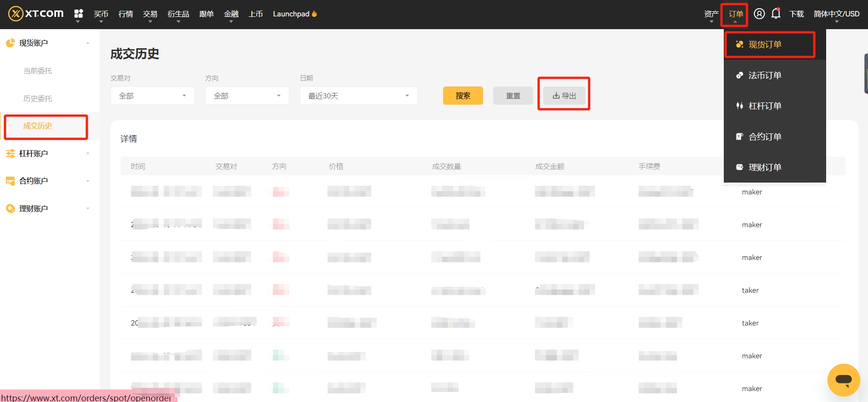This screenshot has height=402, width=868.
Task: Open the 日期 dropdown showing 最近30天
Action: coord(358,96)
